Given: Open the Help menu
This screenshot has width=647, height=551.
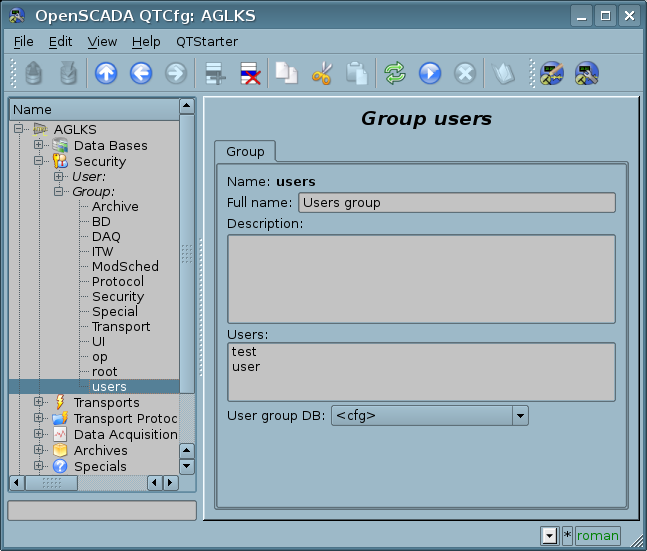Looking at the screenshot, I should (x=146, y=42).
